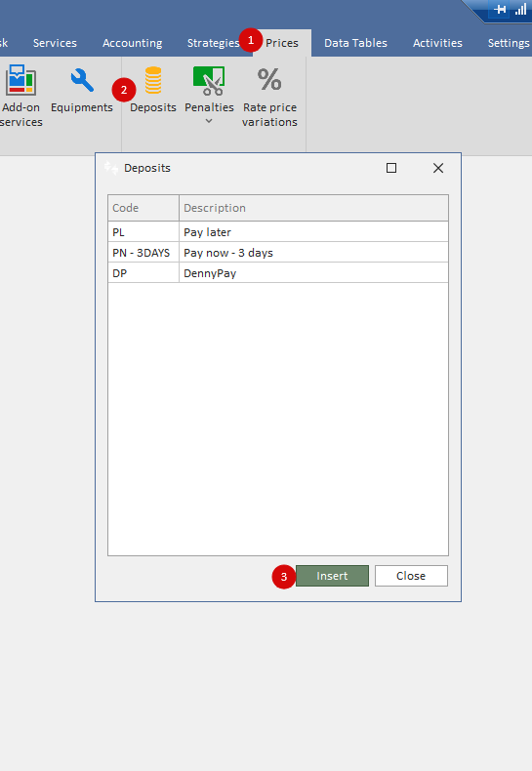The width and height of the screenshot is (532, 771).
Task: Open Rate price variations percent icon
Action: pos(269,80)
